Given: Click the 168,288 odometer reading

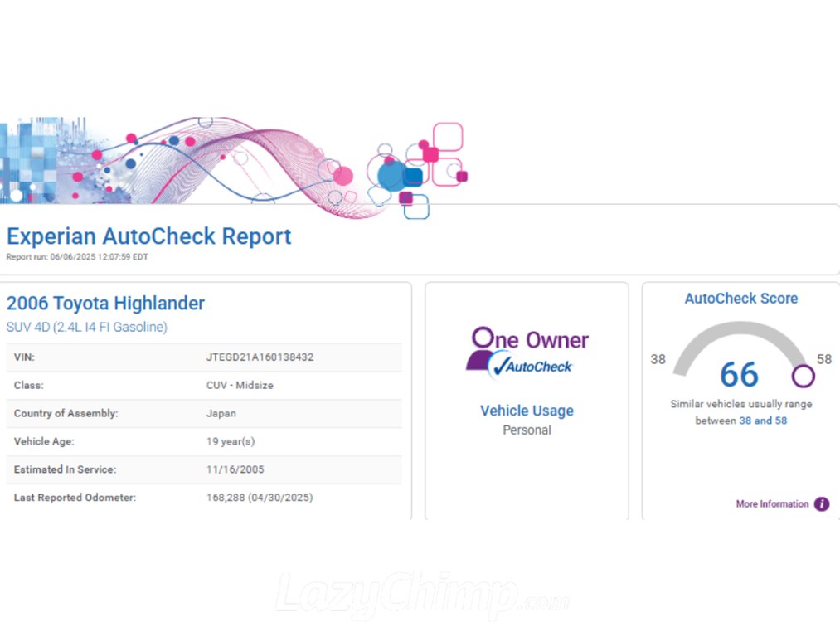Looking at the screenshot, I should tap(260, 498).
